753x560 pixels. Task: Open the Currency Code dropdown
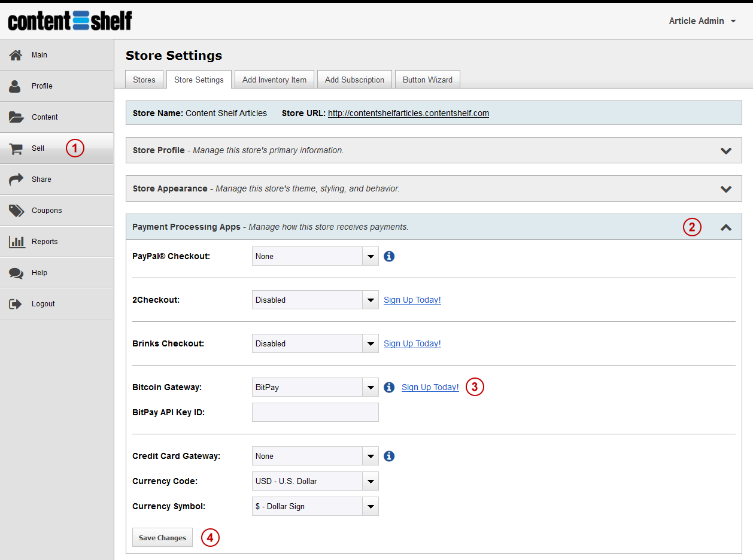click(x=315, y=481)
